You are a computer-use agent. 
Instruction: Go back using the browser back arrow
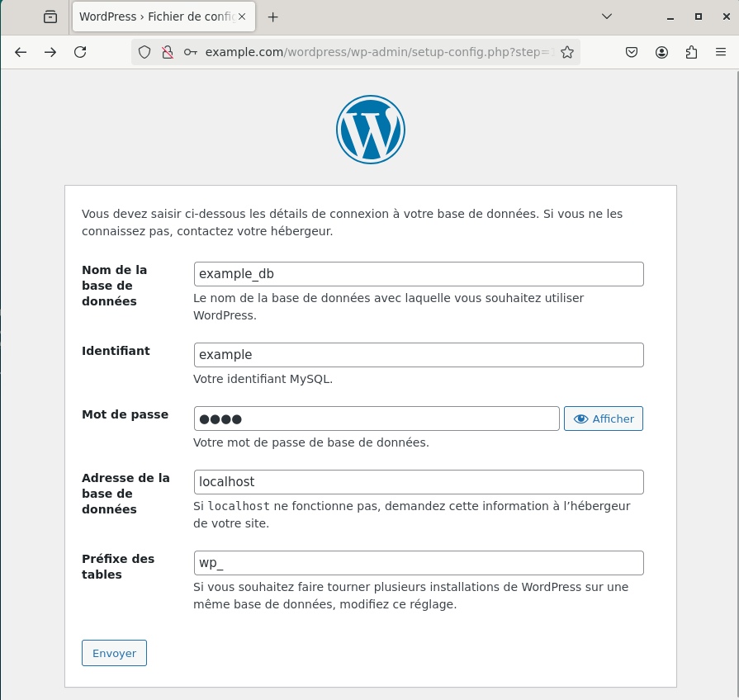pyautogui.click(x=21, y=52)
